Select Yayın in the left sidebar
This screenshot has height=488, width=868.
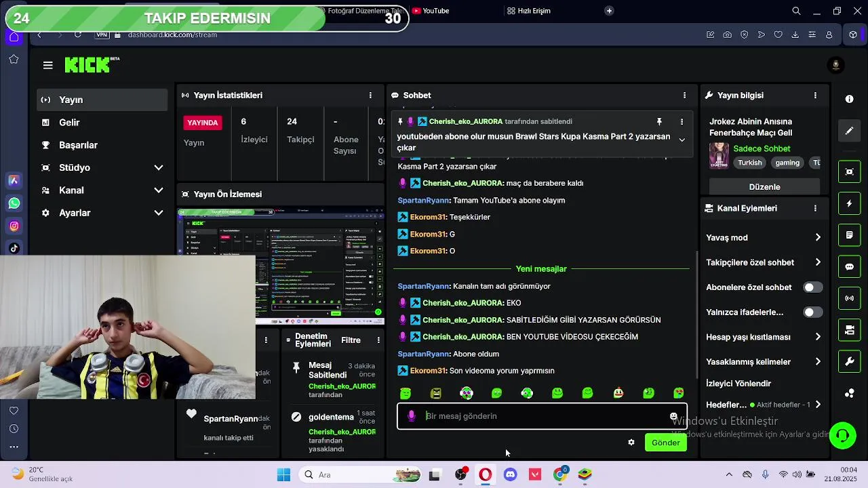(102, 100)
